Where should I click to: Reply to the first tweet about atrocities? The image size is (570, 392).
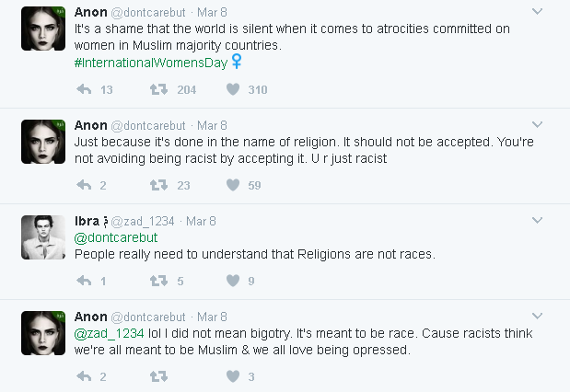[x=83, y=89]
